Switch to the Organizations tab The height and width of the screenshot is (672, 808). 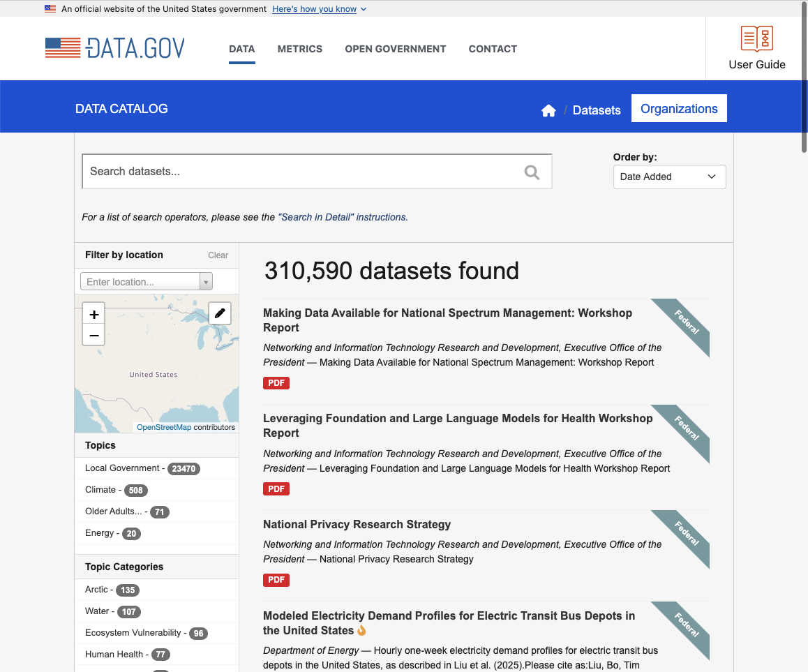[x=679, y=109]
